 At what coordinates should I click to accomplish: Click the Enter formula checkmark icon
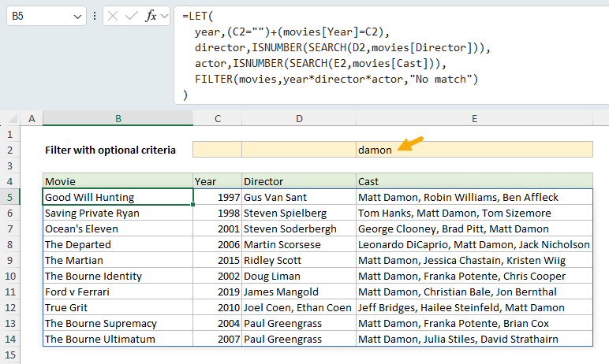pos(131,16)
